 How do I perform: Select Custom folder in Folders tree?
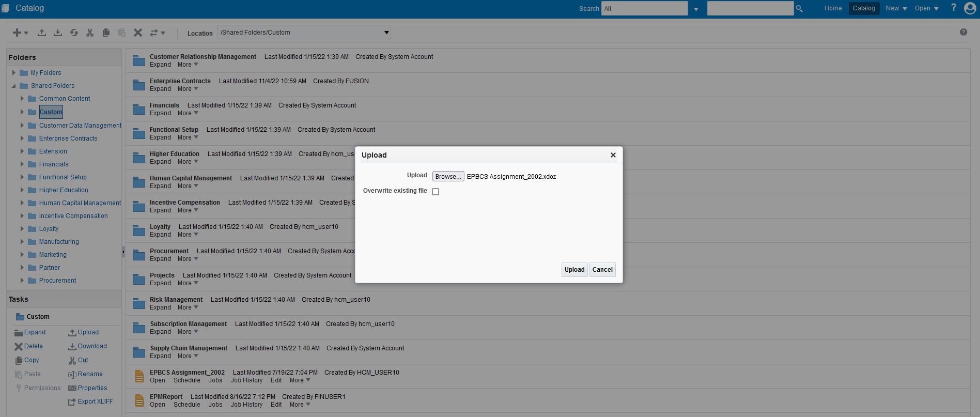(x=51, y=112)
